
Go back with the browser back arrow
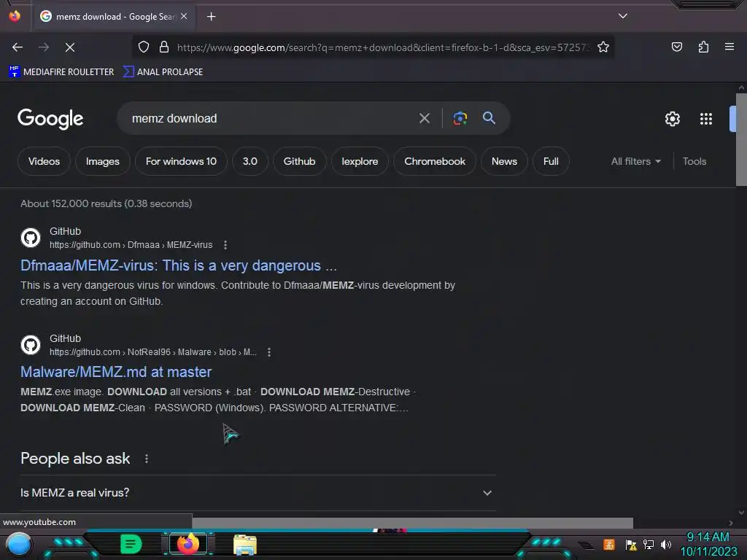tap(18, 47)
